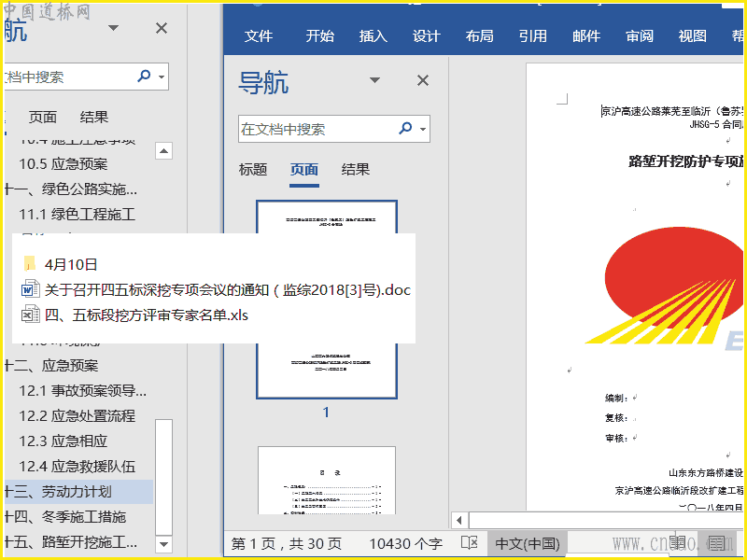Close the 导航 pane in front window
This screenshot has height=560, width=747.
pyautogui.click(x=423, y=80)
